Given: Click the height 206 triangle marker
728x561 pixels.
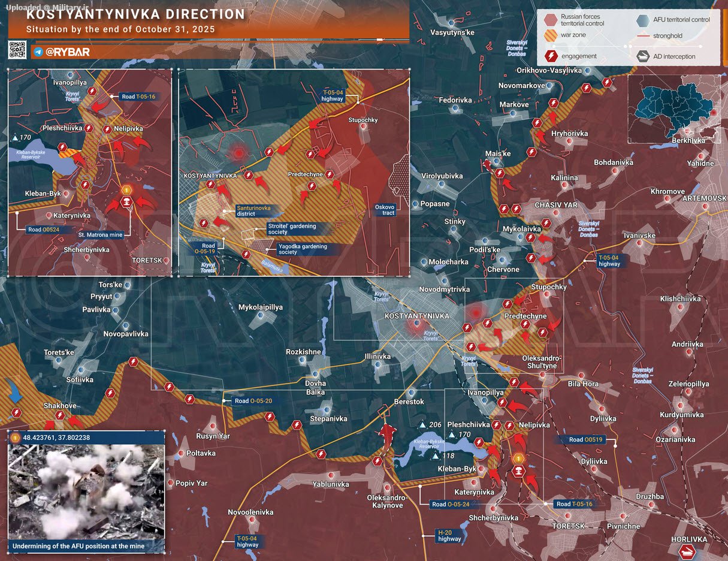Looking at the screenshot, I should pyautogui.click(x=423, y=426).
